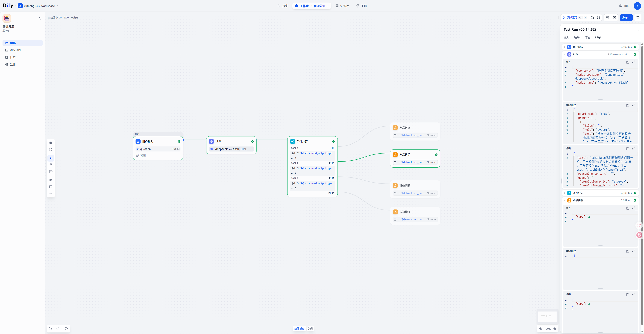This screenshot has height=334, width=644.
Task: Select the 其他问题 output node
Action: tap(415, 189)
